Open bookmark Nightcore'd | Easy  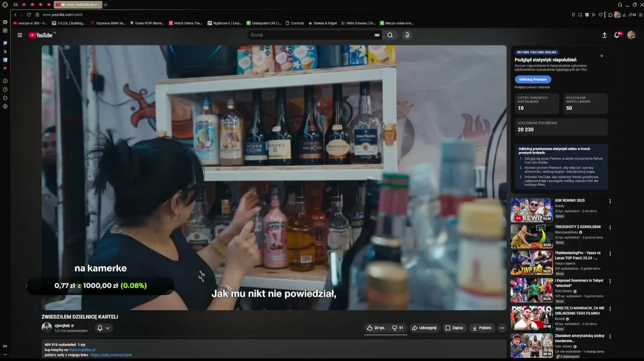[x=225, y=23]
